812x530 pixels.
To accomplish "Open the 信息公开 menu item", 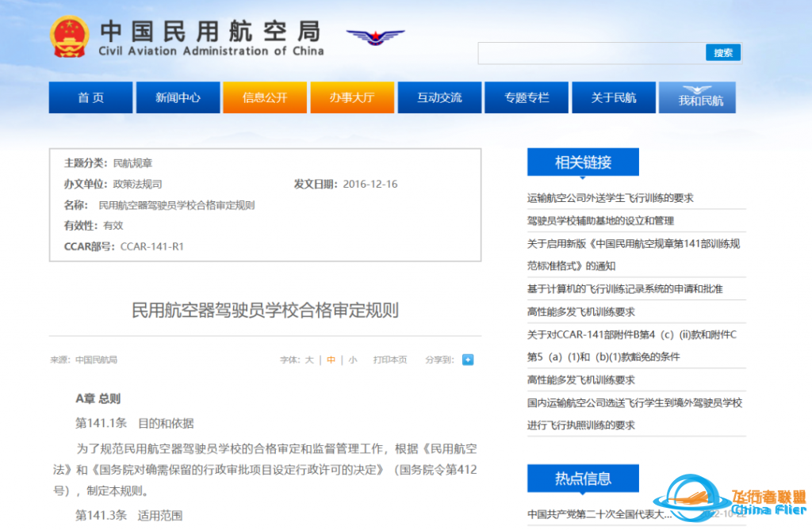I will [x=265, y=98].
